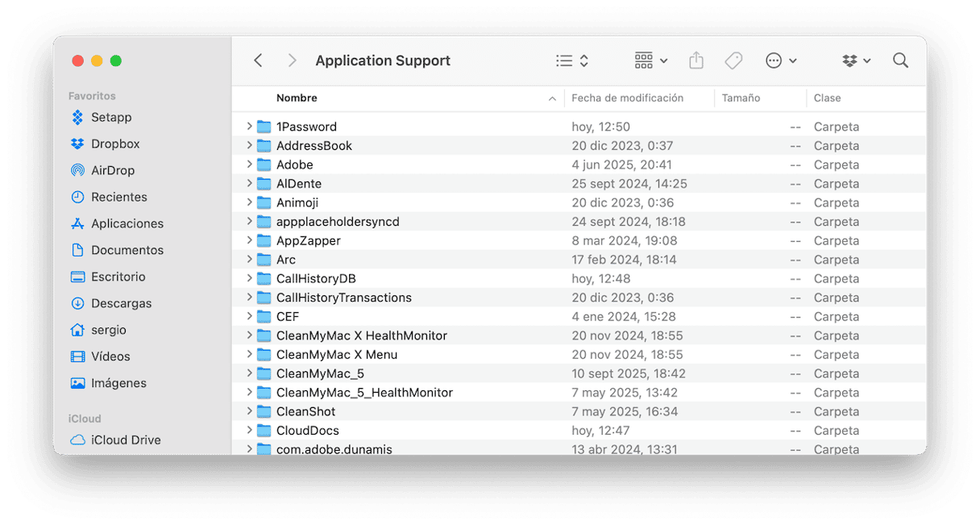980x525 pixels.
Task: Expand the 1Password folder disclosure arrow
Action: pyautogui.click(x=249, y=127)
